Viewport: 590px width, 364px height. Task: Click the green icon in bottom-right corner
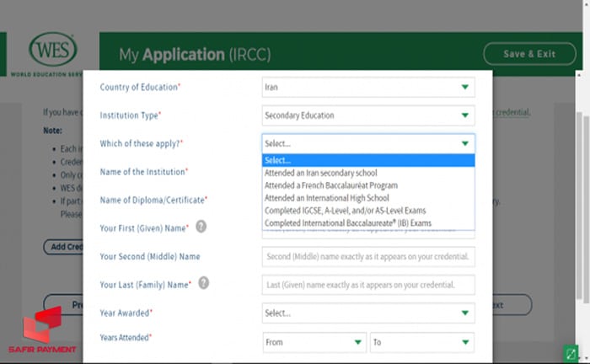[x=571, y=352]
